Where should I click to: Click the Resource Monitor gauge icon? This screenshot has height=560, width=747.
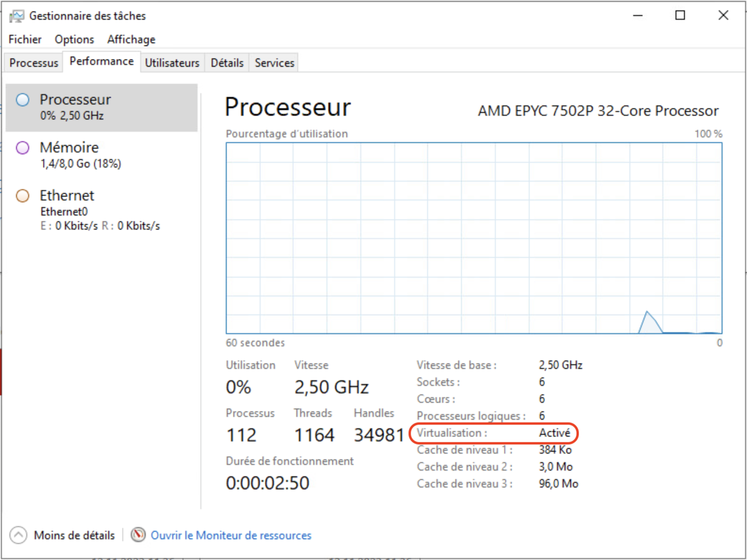[x=138, y=535]
